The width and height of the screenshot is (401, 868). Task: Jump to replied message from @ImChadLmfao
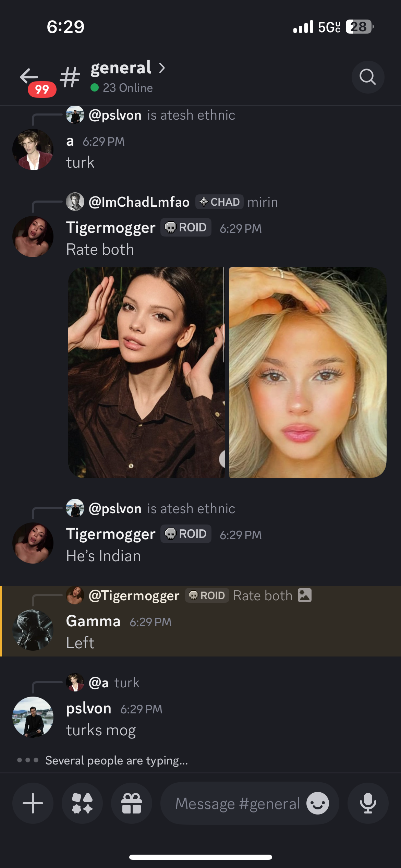(172, 202)
